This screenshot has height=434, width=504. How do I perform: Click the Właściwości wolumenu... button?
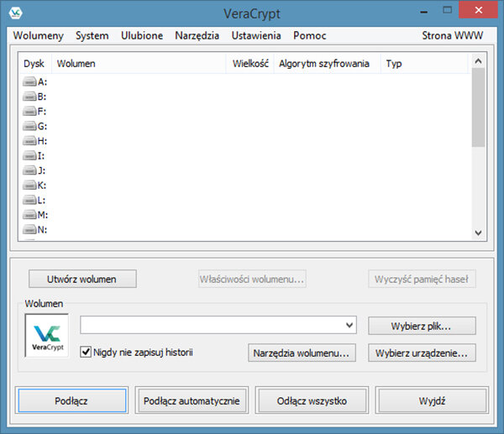pyautogui.click(x=252, y=279)
